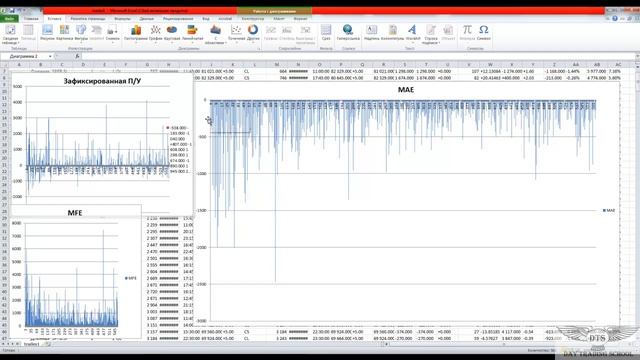
Task: Insert a Выигрыш/проигрыш sparkline
Action: coord(305,34)
